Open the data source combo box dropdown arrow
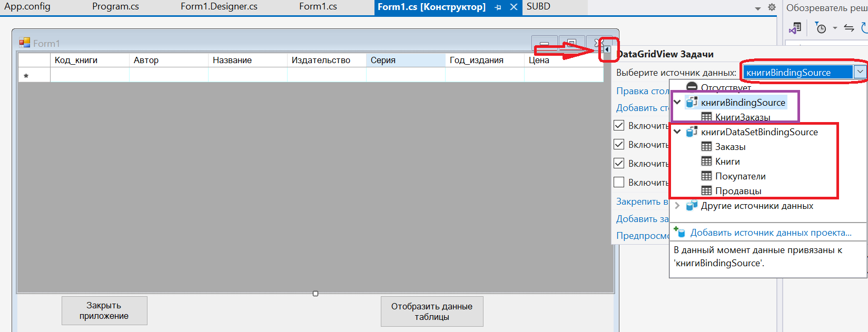This screenshot has width=868, height=332. pos(860,72)
